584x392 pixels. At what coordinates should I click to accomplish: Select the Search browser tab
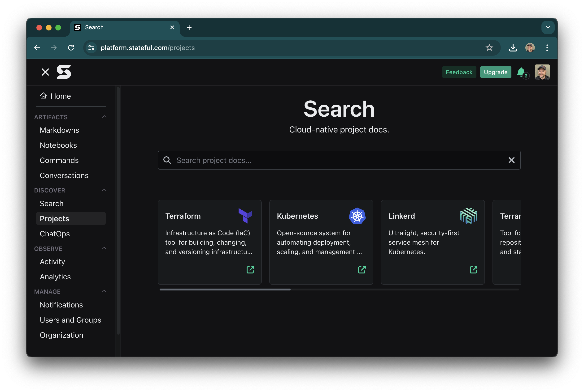click(124, 27)
